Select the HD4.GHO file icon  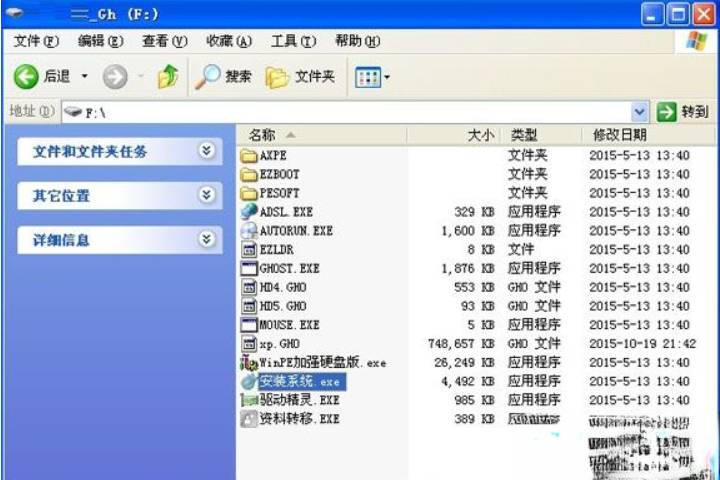pos(249,287)
